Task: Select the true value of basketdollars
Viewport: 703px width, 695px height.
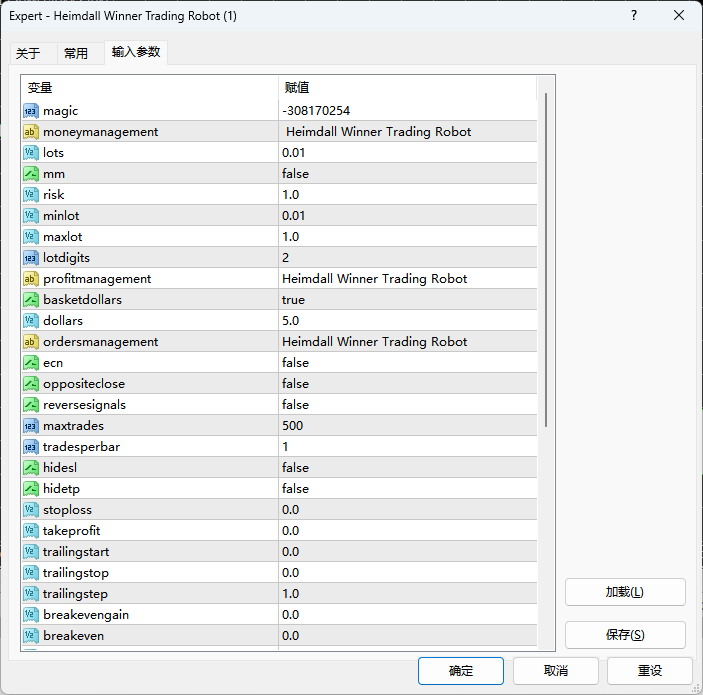Action: 293,300
